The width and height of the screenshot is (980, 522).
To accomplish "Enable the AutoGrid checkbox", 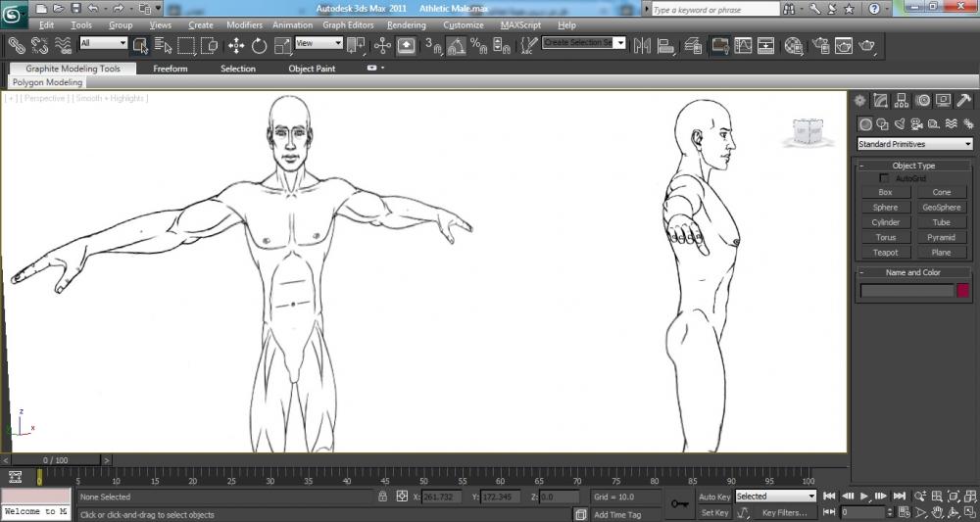I will [885, 178].
